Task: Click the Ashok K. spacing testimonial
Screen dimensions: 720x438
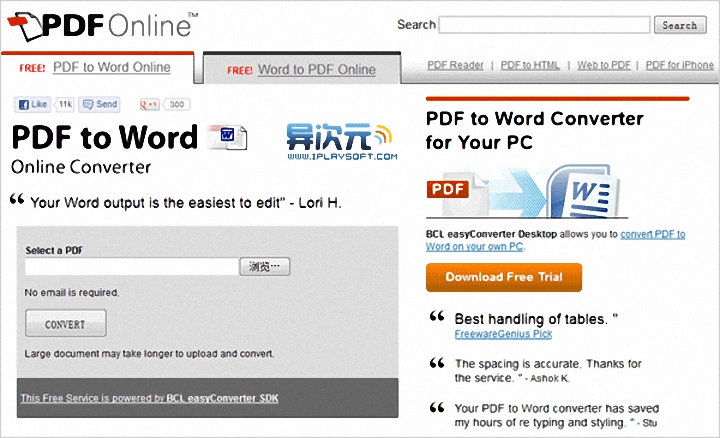Action: coord(548,371)
